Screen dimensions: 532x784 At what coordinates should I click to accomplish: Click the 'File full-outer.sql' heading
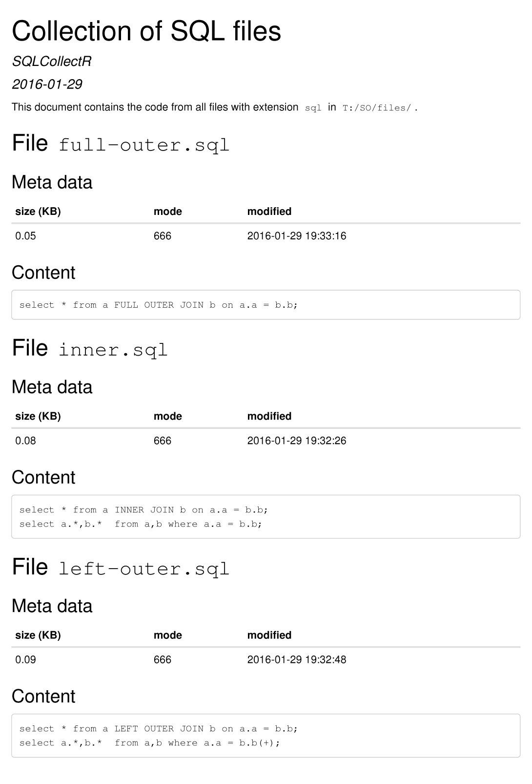(121, 144)
